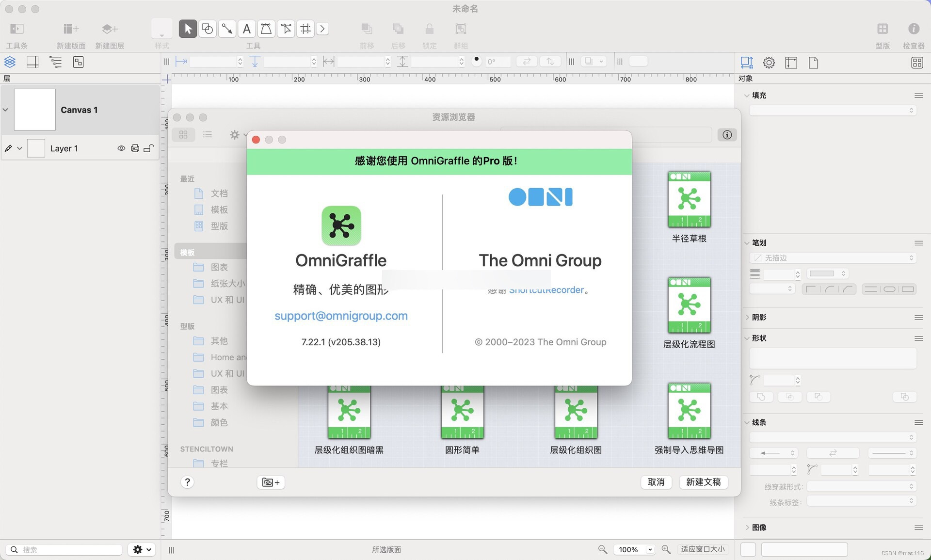Viewport: 931px width, 560px height.
Task: Select 其他 folder under 型版
Action: tap(210, 341)
